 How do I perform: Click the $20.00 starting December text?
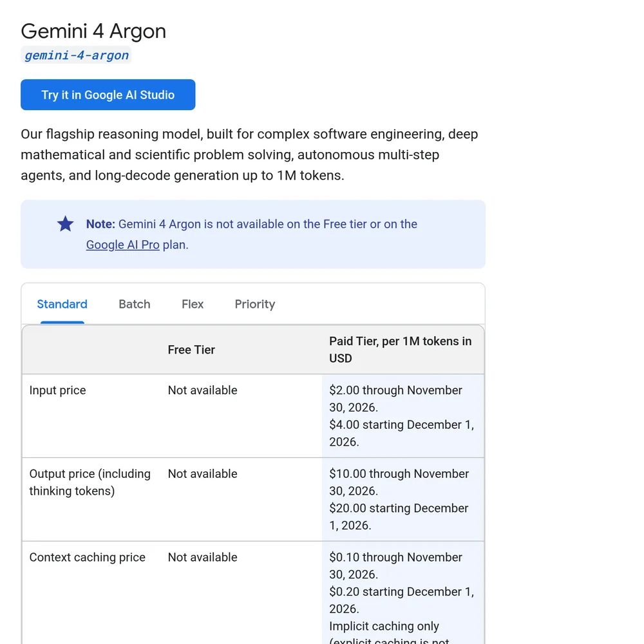[x=399, y=516]
